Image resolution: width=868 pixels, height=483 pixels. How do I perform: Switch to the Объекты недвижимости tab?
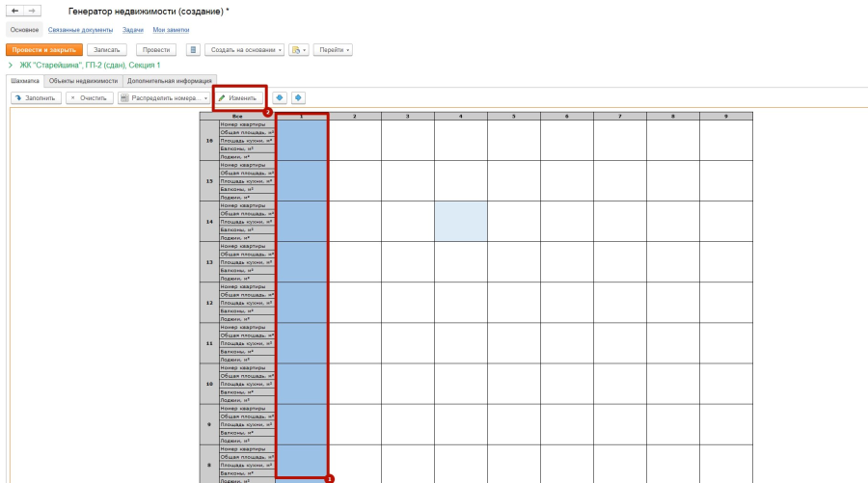[x=83, y=81]
